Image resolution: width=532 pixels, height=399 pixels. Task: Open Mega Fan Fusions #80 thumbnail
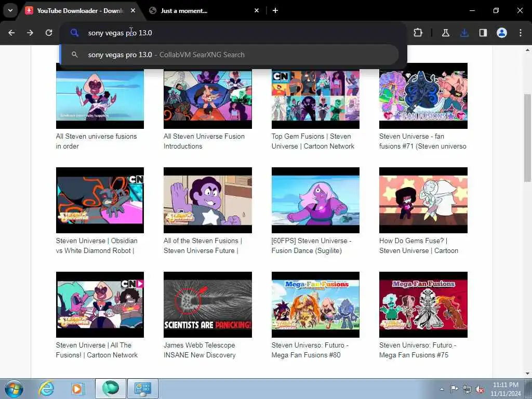pyautogui.click(x=315, y=304)
